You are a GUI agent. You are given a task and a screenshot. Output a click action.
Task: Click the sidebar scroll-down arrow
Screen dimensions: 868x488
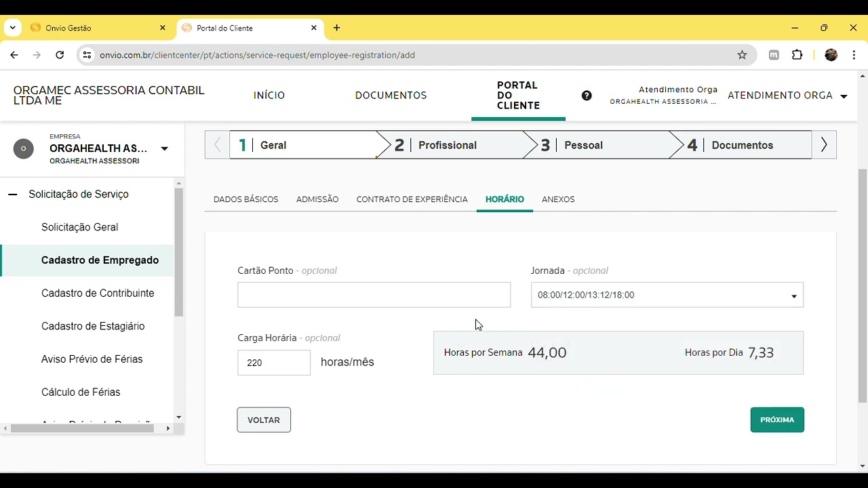pyautogui.click(x=179, y=418)
